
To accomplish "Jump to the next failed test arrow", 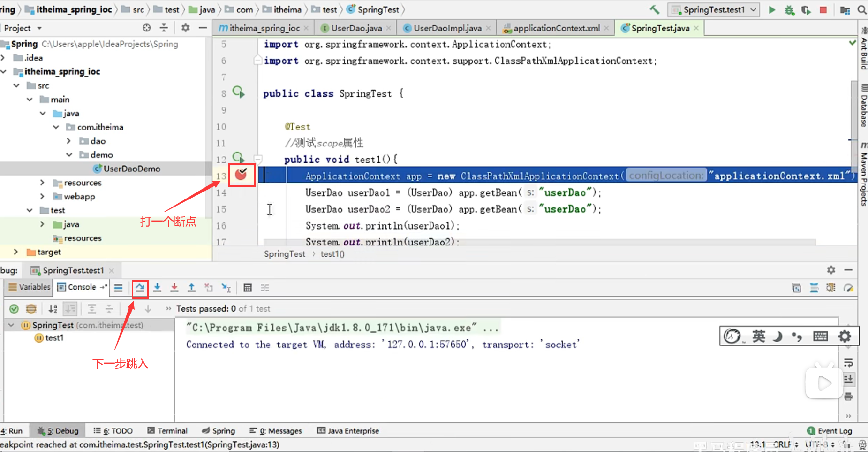I will pyautogui.click(x=148, y=308).
